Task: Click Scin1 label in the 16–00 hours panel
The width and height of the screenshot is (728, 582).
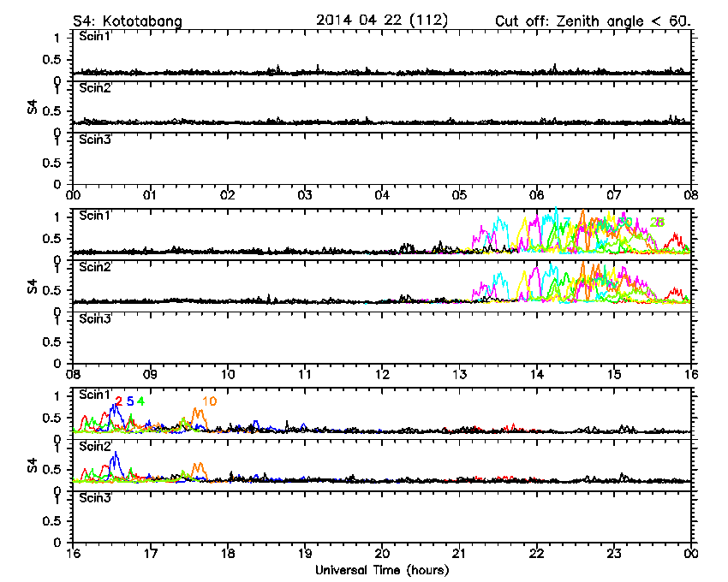Action: [x=95, y=395]
